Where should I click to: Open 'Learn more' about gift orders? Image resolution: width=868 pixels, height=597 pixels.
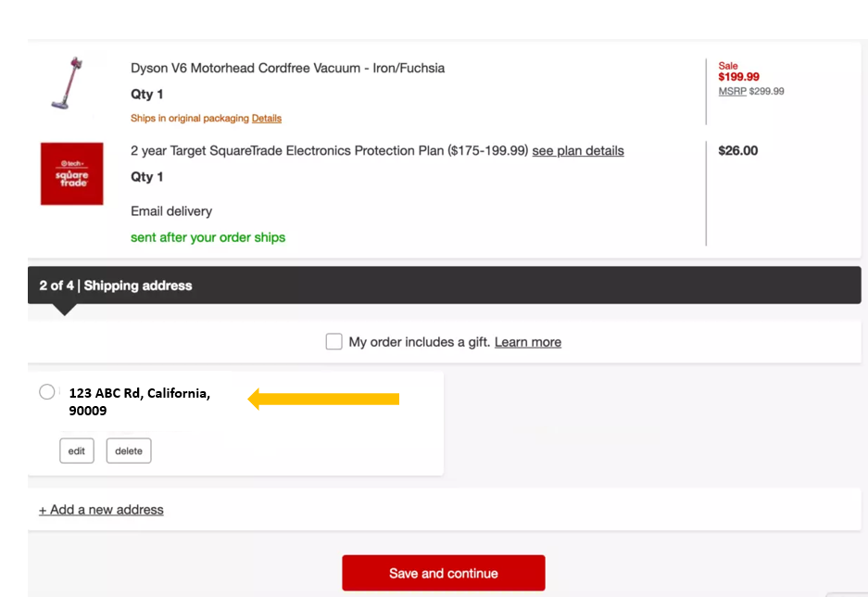(527, 342)
